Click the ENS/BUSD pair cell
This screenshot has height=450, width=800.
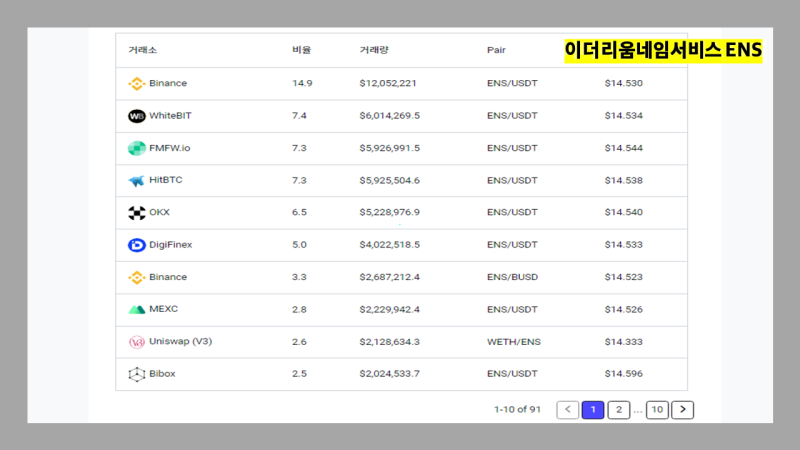pos(512,277)
